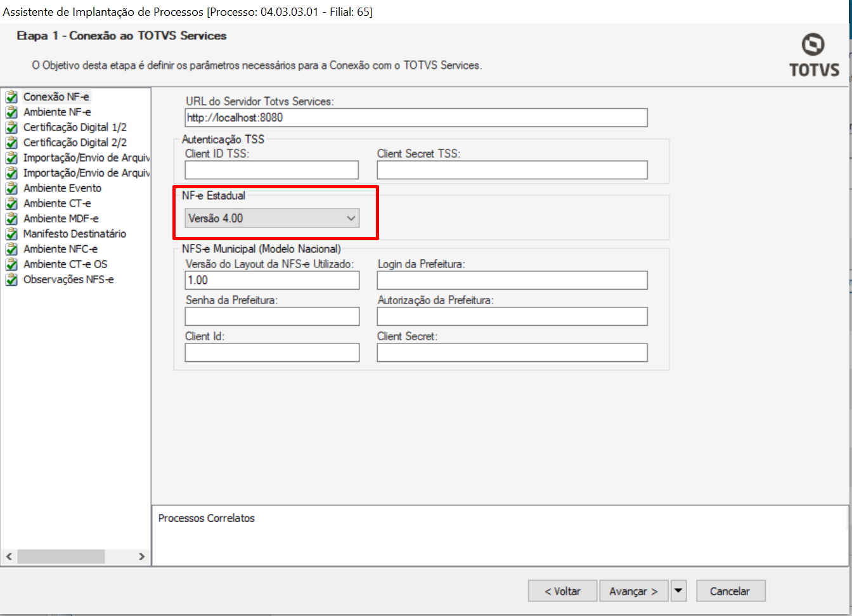852x616 pixels.
Task: Click the step list scrollbar right arrow
Action: [x=141, y=556]
